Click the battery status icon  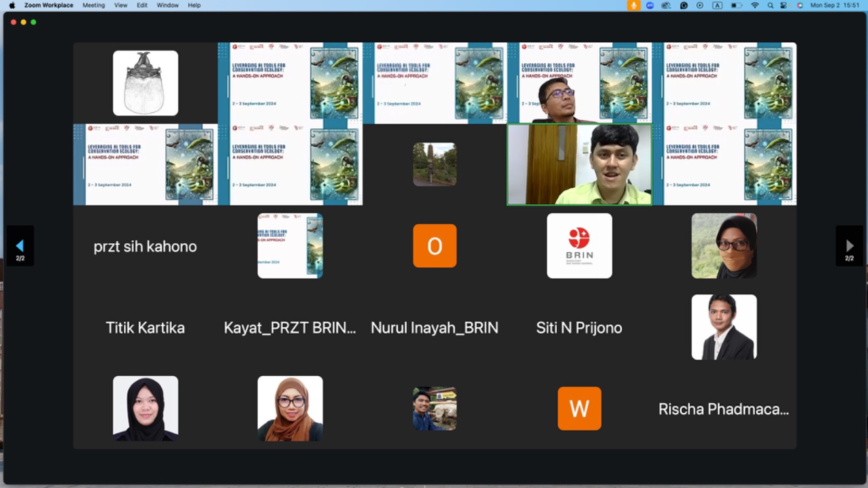(x=736, y=5)
